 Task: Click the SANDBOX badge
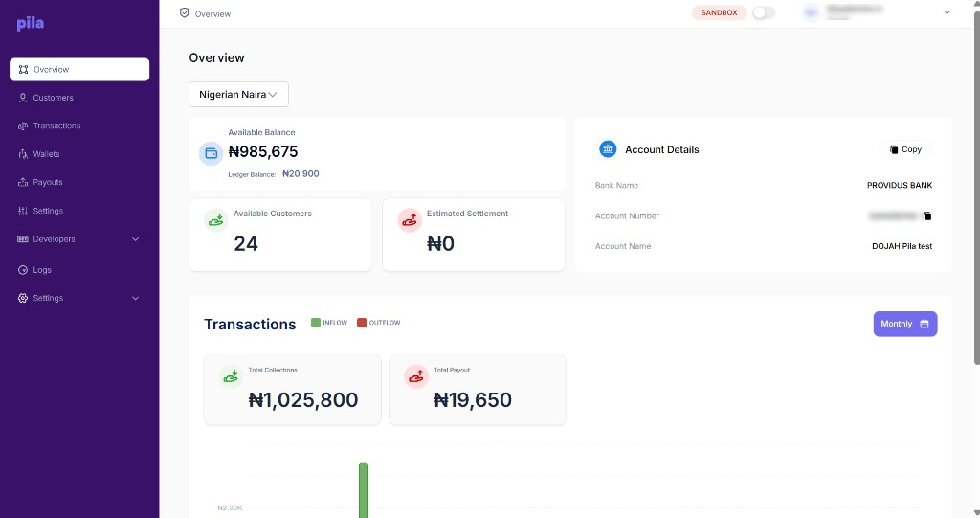tap(719, 12)
